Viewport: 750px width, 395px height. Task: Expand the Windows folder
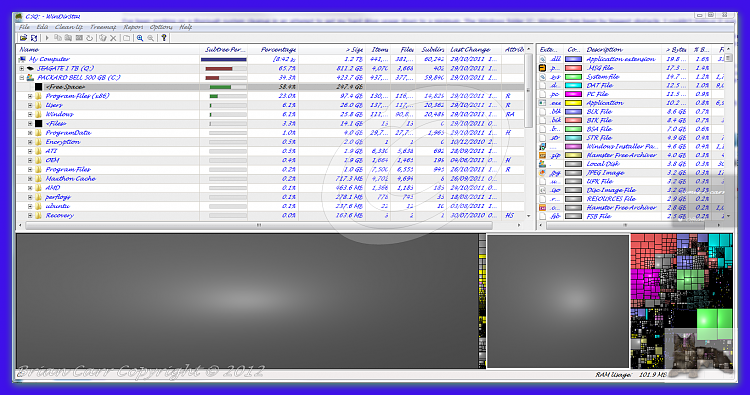pos(30,114)
